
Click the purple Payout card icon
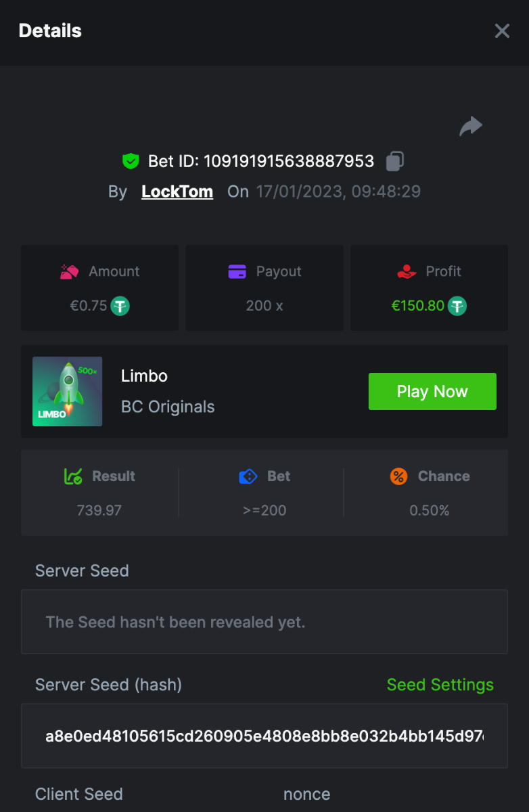point(237,272)
